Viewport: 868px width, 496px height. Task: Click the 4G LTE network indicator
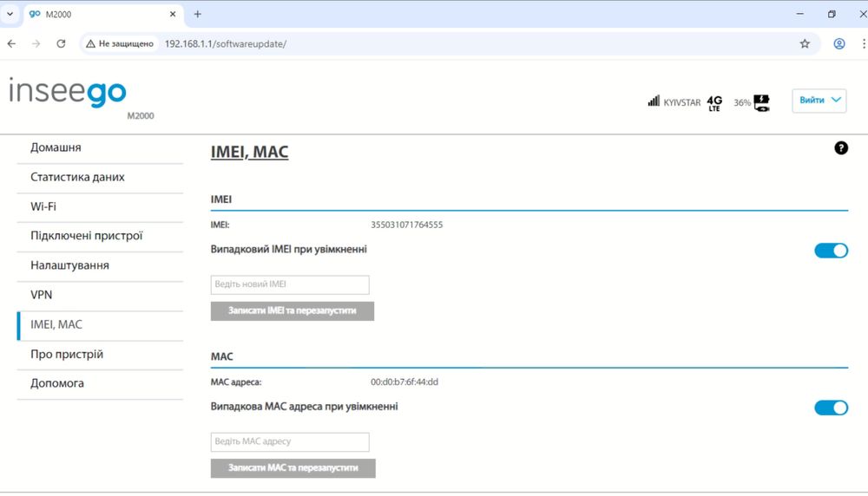click(714, 103)
